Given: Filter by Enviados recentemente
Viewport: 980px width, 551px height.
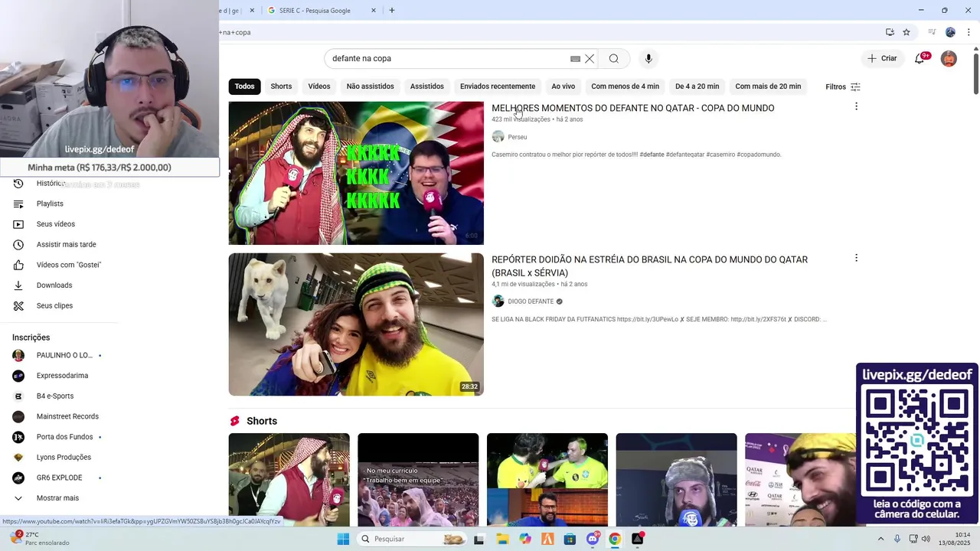Looking at the screenshot, I should (498, 86).
